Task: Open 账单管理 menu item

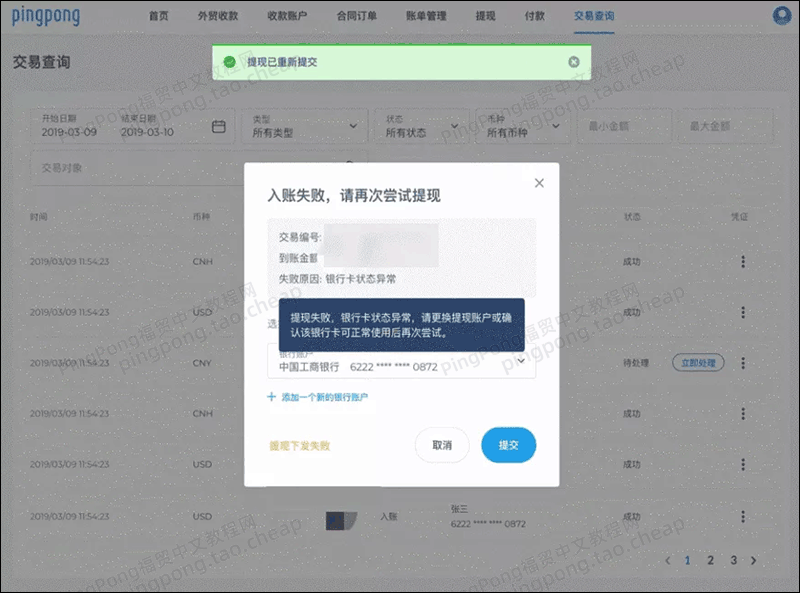Action: (x=426, y=16)
